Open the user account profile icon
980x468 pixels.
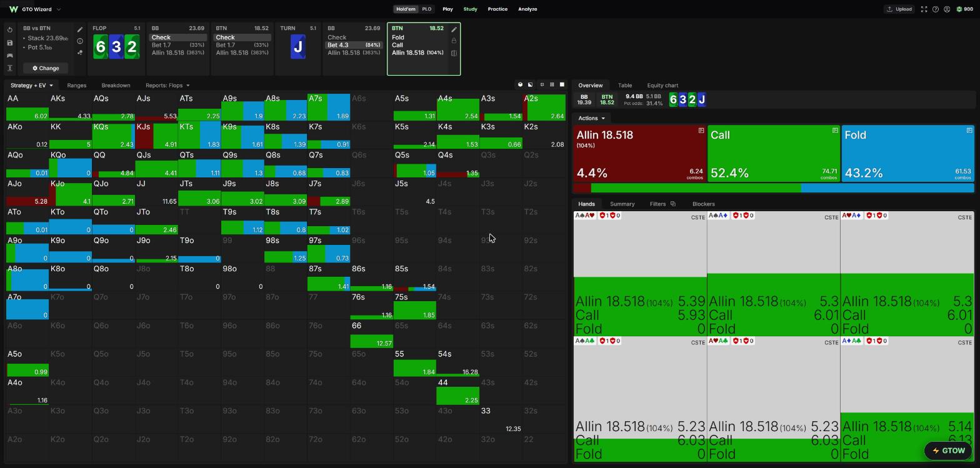[x=947, y=9]
